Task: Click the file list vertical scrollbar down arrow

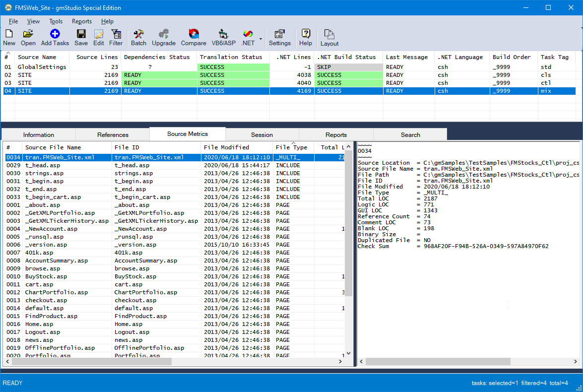Action: [348, 353]
